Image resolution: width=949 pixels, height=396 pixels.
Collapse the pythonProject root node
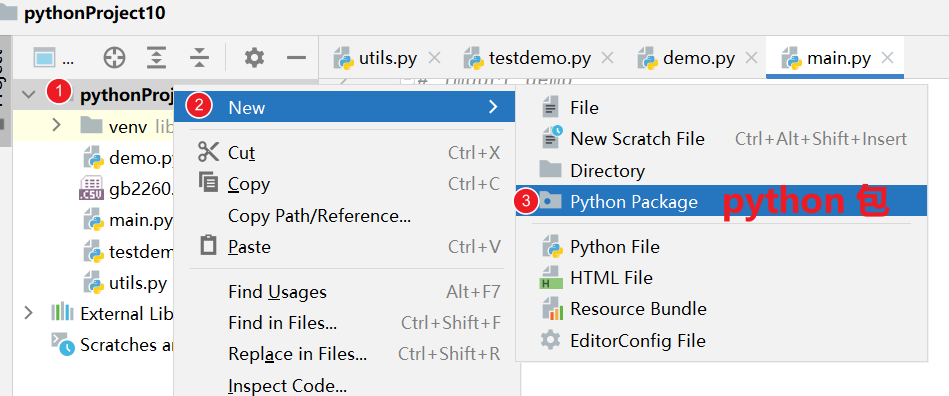point(28,94)
